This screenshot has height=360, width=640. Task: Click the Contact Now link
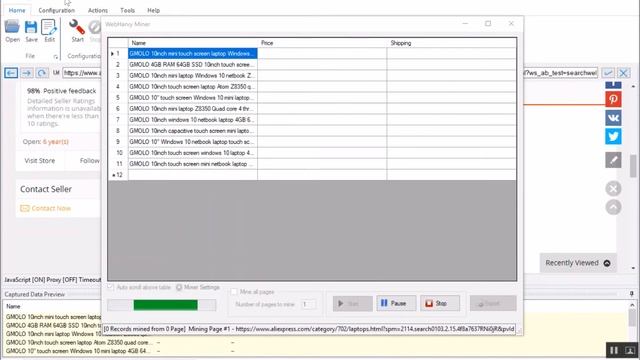46,208
